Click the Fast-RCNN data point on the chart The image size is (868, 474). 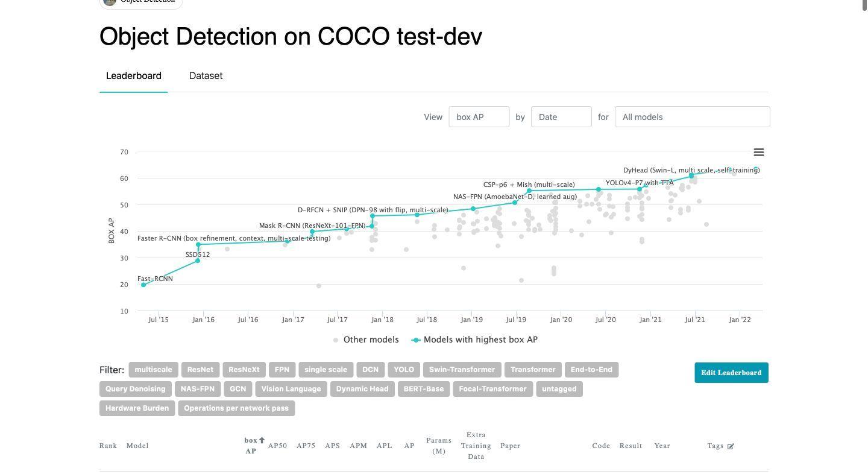[x=143, y=285]
